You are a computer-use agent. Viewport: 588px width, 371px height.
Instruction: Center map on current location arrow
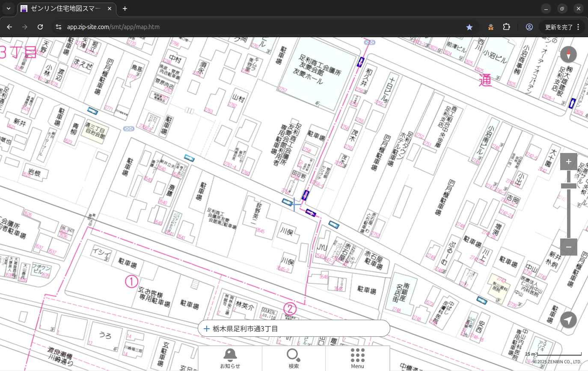click(568, 320)
